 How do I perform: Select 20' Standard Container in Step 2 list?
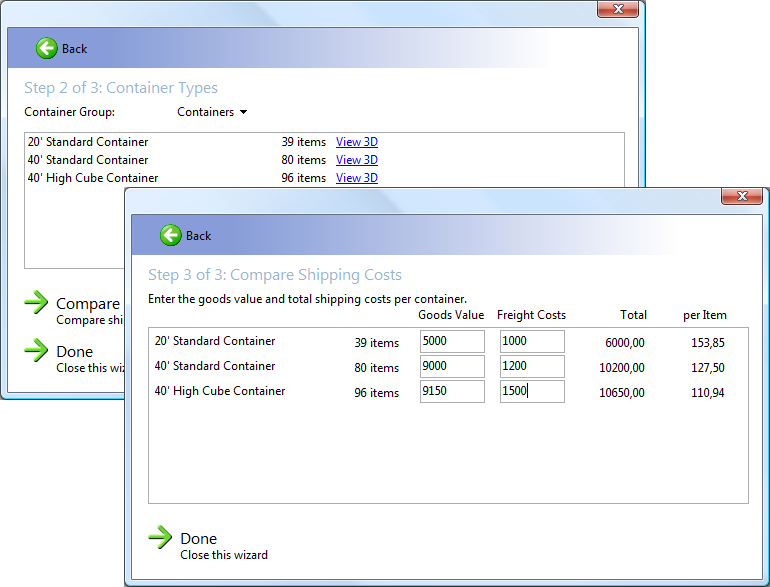click(x=88, y=142)
